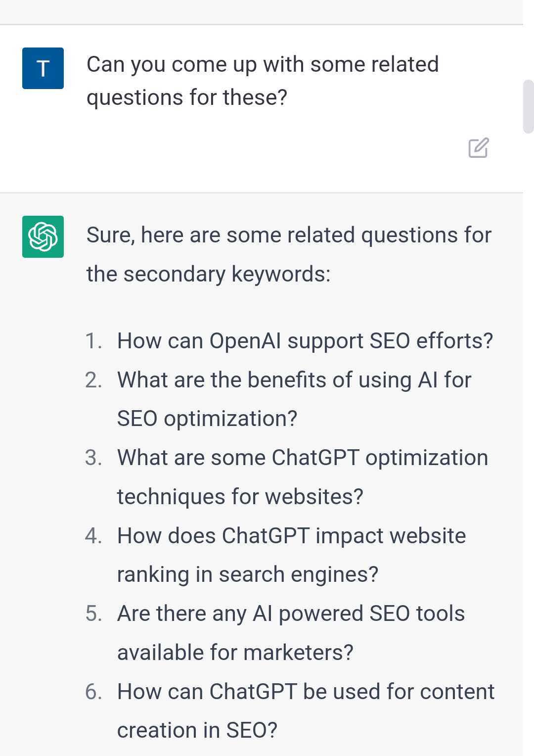This screenshot has height=756, width=534.
Task: Click the words 'creation in SEO?'
Action: click(197, 730)
